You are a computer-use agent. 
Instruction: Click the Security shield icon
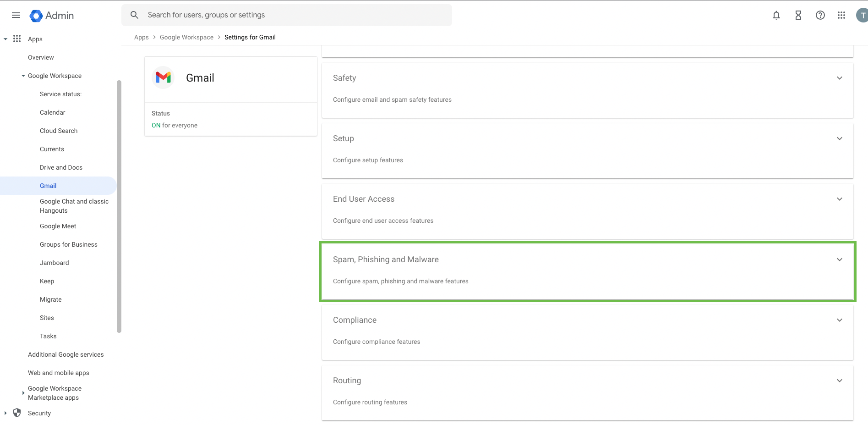(17, 413)
